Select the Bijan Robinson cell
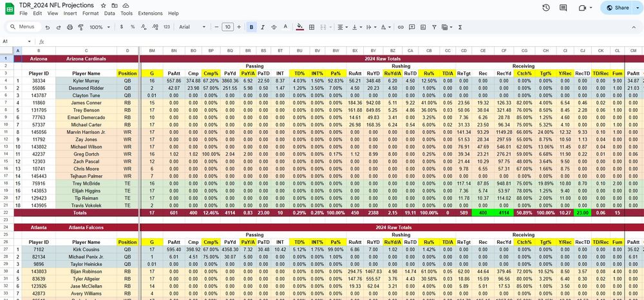Image resolution: width=644 pixels, height=300 pixels. (x=86, y=271)
